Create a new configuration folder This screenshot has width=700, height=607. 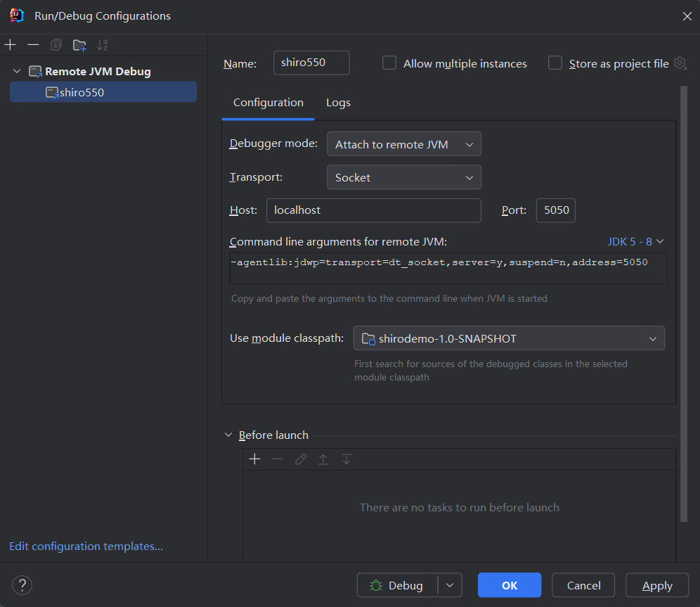tap(79, 45)
